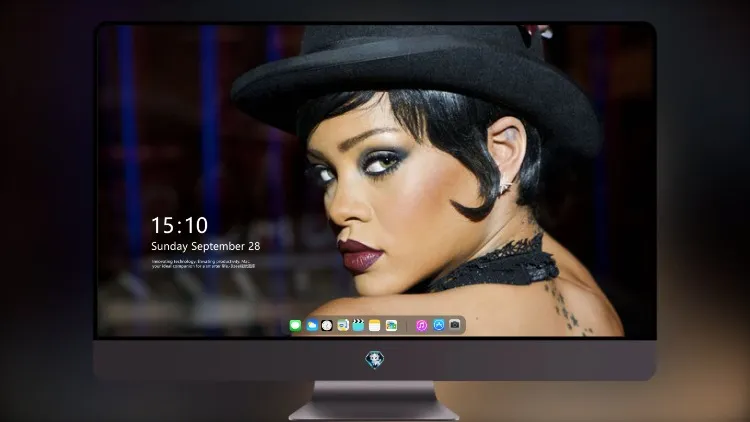Viewport: 750px width, 422px height.
Task: Open the blue App Store icon
Action: pos(439,325)
